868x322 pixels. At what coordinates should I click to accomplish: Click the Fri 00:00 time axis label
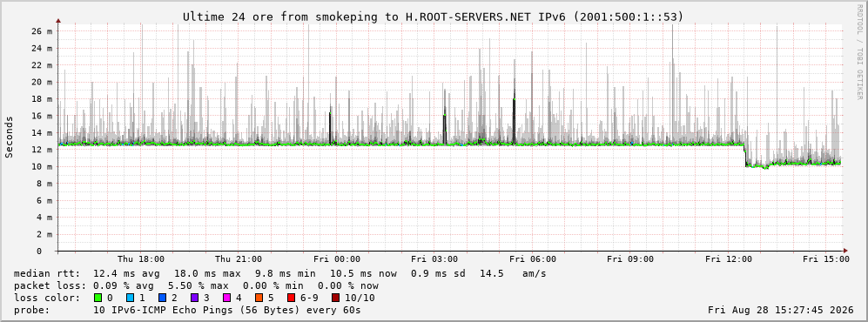[337, 259]
